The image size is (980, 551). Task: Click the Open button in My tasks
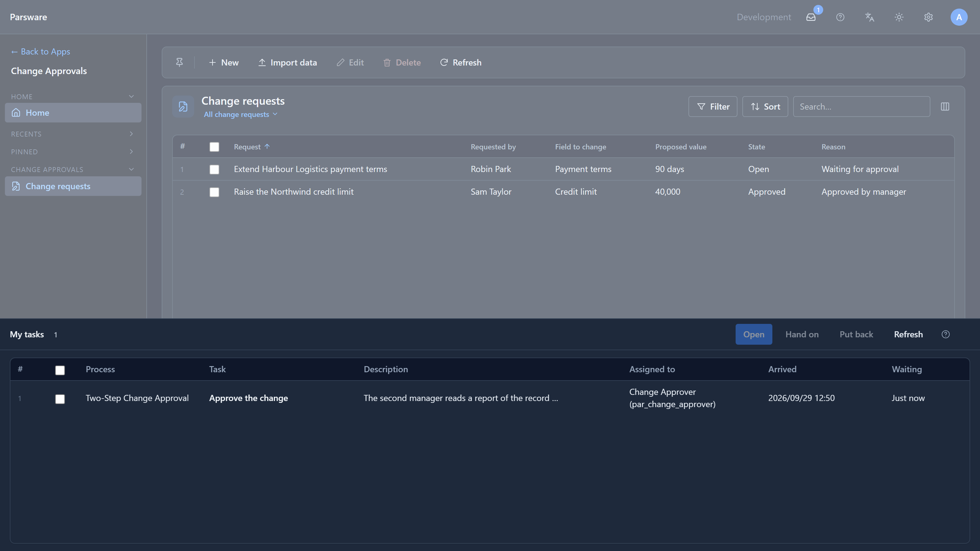click(754, 334)
